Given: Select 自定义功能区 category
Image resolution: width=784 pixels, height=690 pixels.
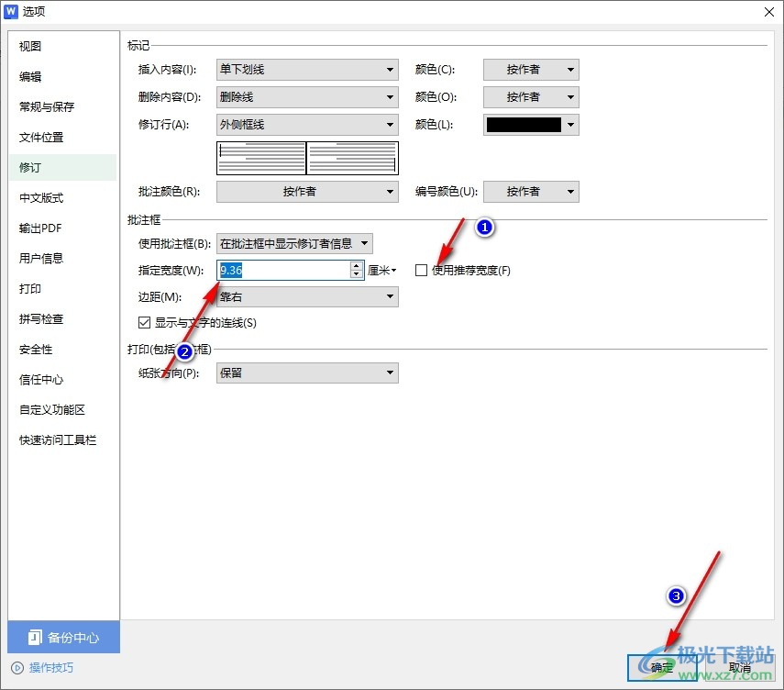Looking at the screenshot, I should pos(52,410).
